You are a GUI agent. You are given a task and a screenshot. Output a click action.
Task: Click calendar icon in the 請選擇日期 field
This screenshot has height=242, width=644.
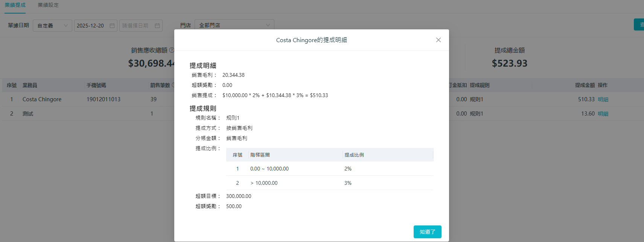coord(157,26)
